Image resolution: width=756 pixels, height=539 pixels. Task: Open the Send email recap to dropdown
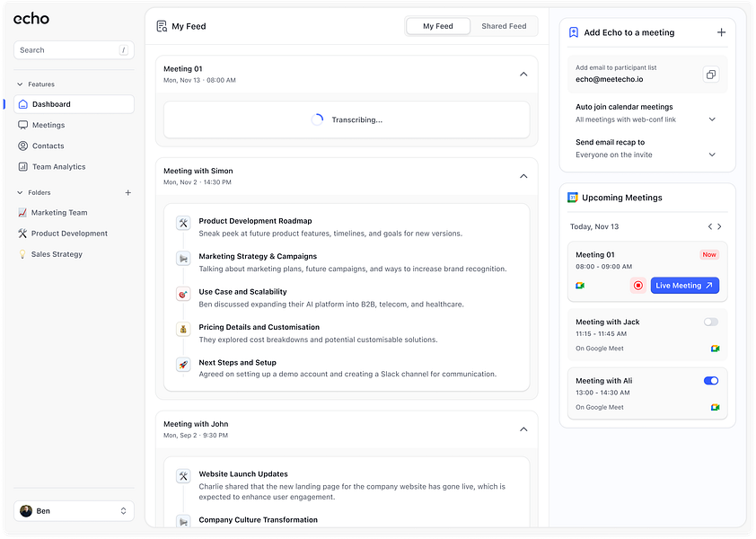click(x=712, y=155)
